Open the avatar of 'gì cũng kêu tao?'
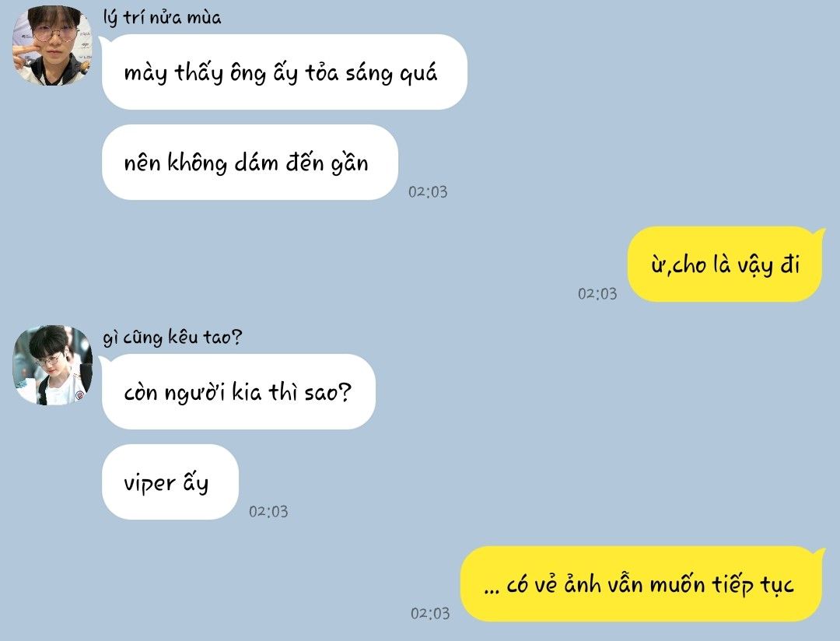The width and height of the screenshot is (840, 641). 52,365
